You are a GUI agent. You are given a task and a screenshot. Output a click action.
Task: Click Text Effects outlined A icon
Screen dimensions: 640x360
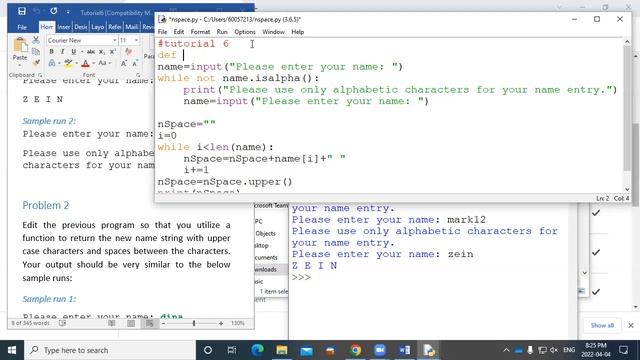(x=52, y=63)
